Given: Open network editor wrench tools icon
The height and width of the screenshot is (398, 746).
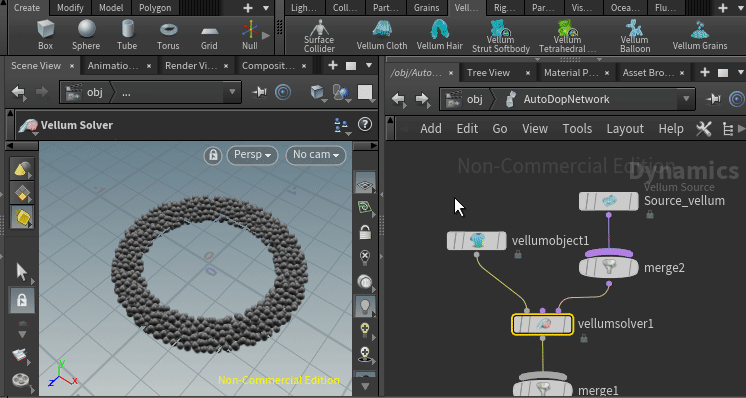Looking at the screenshot, I should [x=704, y=128].
